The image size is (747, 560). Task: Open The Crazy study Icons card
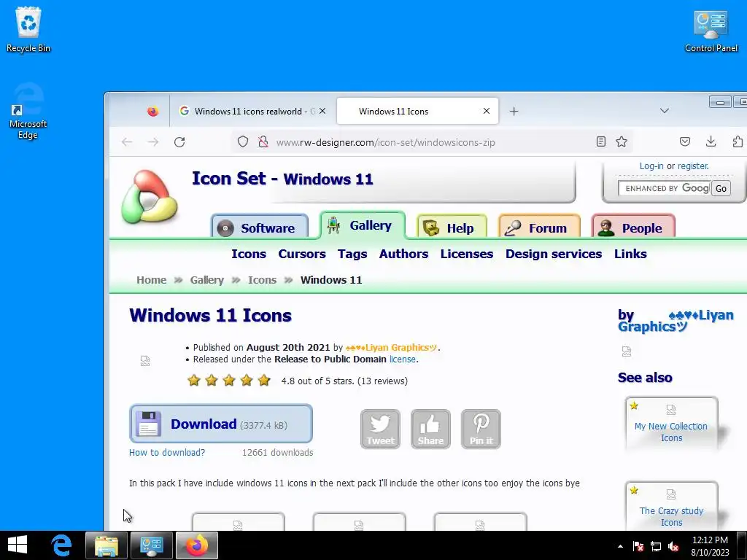coord(671,507)
